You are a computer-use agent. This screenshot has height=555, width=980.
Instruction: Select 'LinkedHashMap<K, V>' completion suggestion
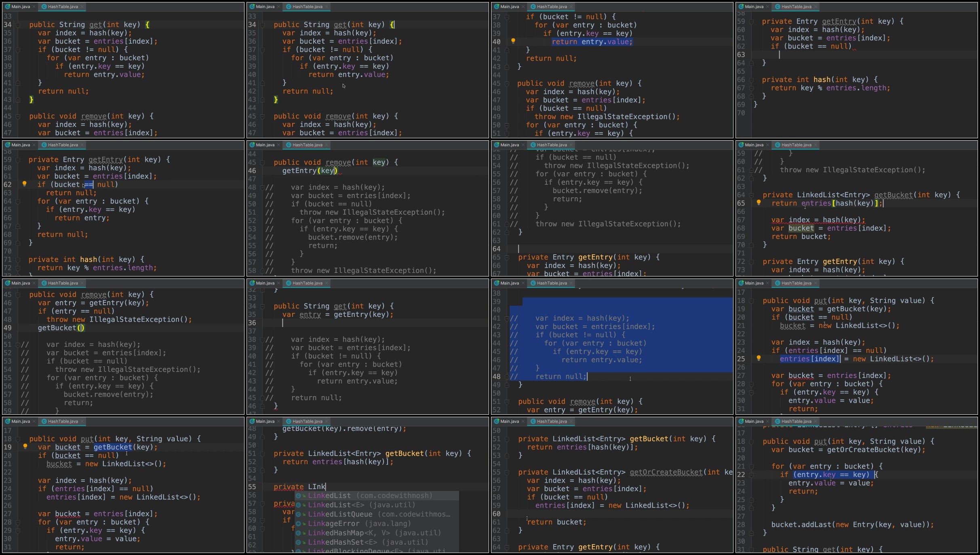point(377,533)
